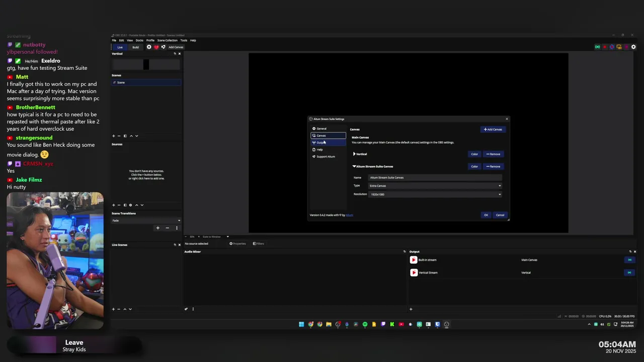Switch to Build mode
The height and width of the screenshot is (362, 644).
135,47
